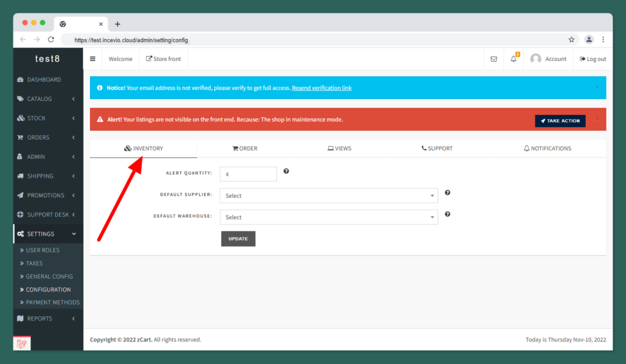The image size is (626, 364).
Task: Close the red maintenance alert
Action: pyautogui.click(x=597, y=119)
